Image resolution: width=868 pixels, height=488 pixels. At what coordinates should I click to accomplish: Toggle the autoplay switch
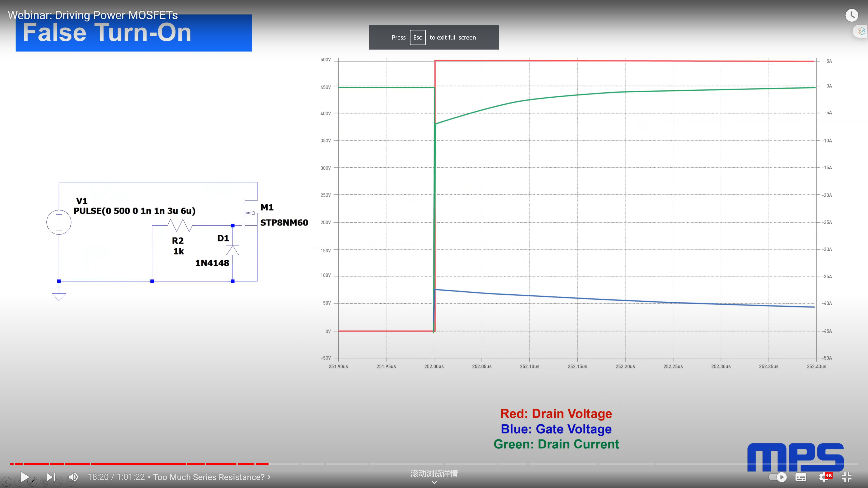point(778,477)
